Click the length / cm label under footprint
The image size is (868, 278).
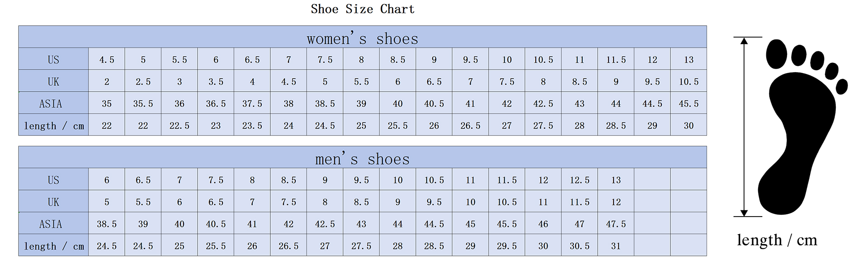pos(777,240)
